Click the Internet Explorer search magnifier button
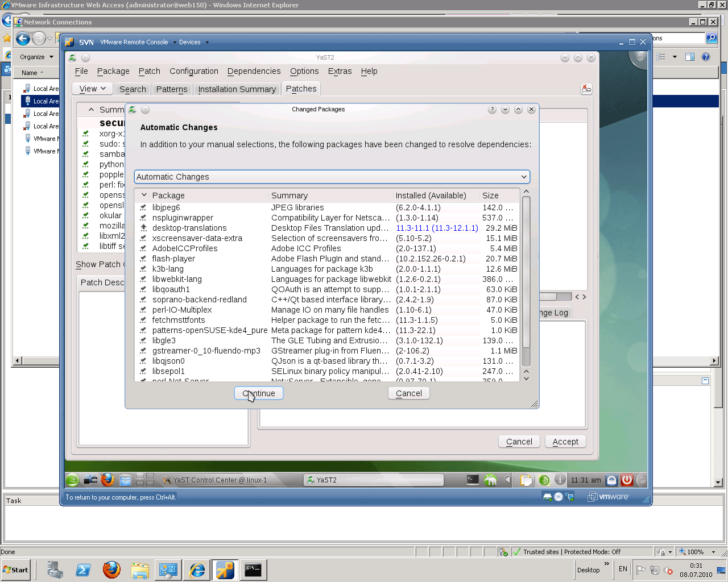Viewport: 728px width, 582px height. (712, 38)
